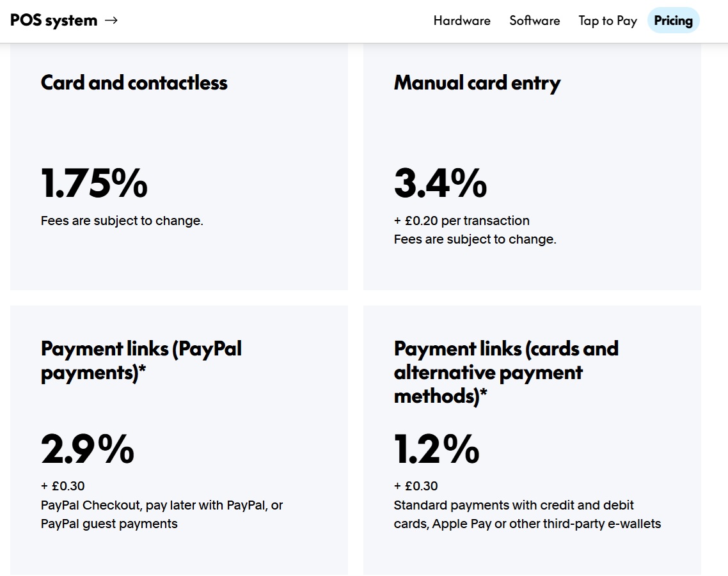Click the 1.2% rate figure
The height and width of the screenshot is (576, 728).
[x=436, y=450]
